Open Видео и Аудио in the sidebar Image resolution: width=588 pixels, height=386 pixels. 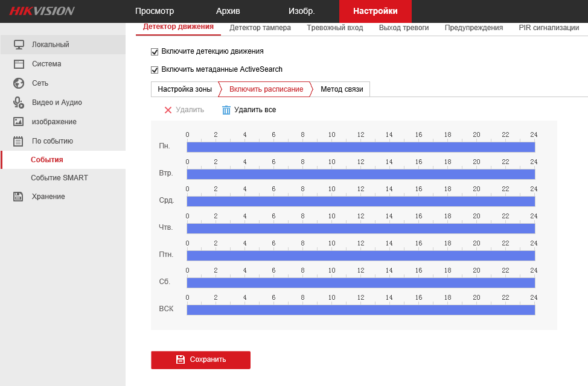pos(63,103)
